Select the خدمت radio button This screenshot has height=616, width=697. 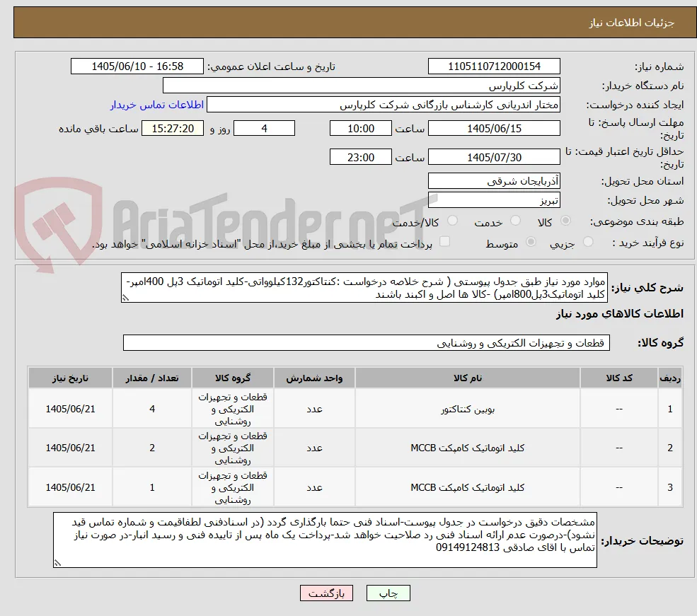pyautogui.click(x=515, y=221)
